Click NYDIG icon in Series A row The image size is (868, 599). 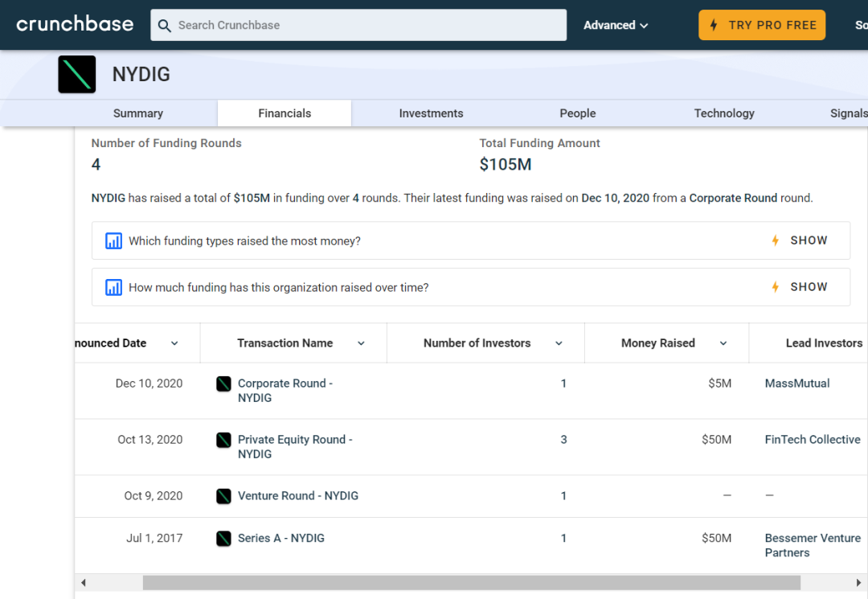(224, 539)
